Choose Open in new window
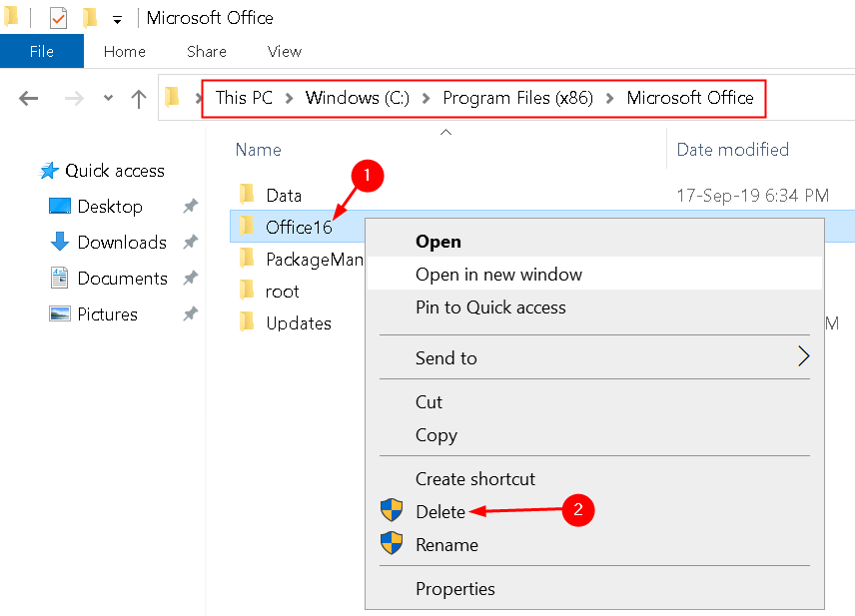The width and height of the screenshot is (855, 616). pos(594,274)
